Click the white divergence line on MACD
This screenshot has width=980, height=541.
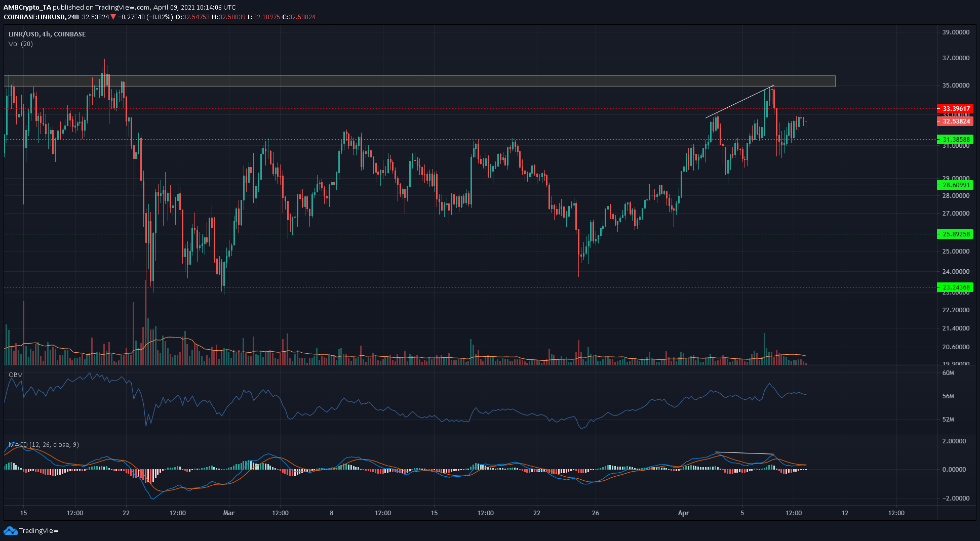click(x=744, y=453)
